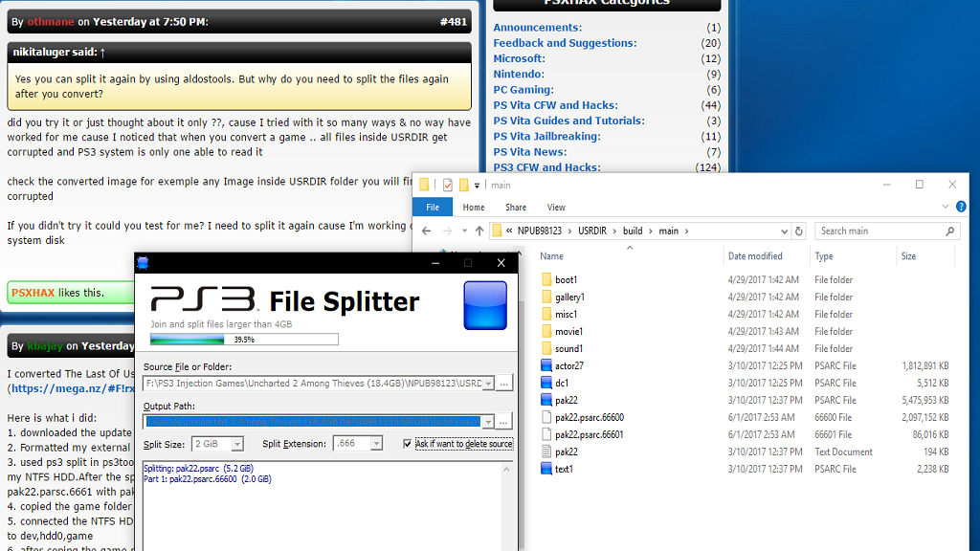
Task: Browse for the Output Path
Action: click(503, 422)
